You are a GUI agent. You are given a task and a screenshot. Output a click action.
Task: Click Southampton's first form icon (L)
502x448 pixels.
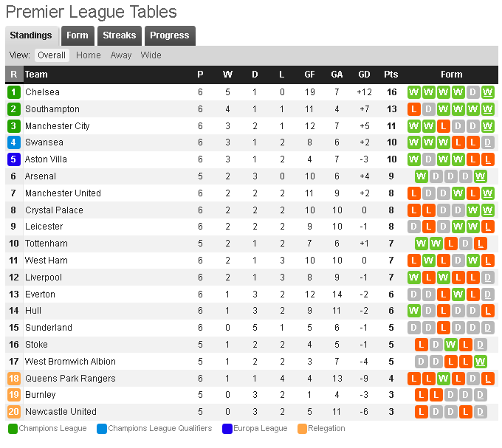413,109
